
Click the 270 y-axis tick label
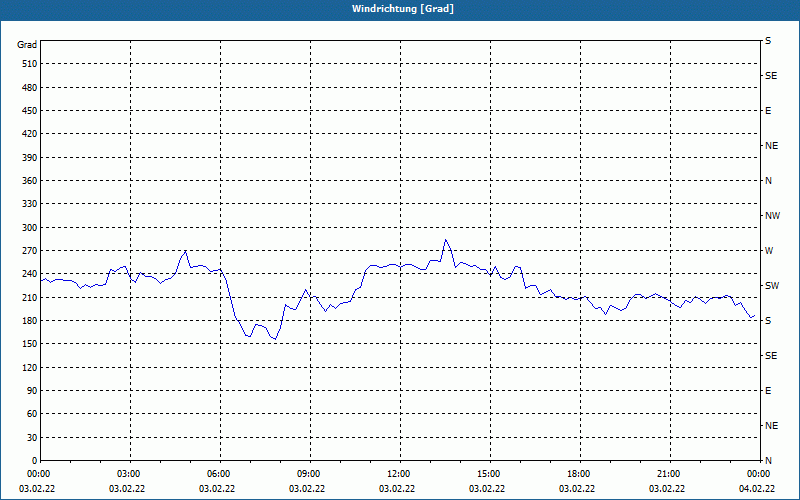click(x=29, y=251)
